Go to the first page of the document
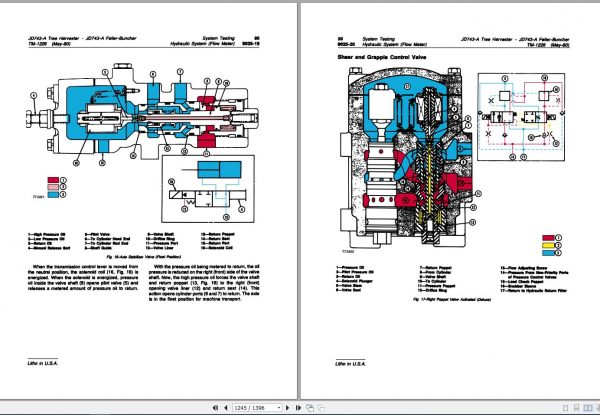The image size is (600, 415). click(x=215, y=408)
